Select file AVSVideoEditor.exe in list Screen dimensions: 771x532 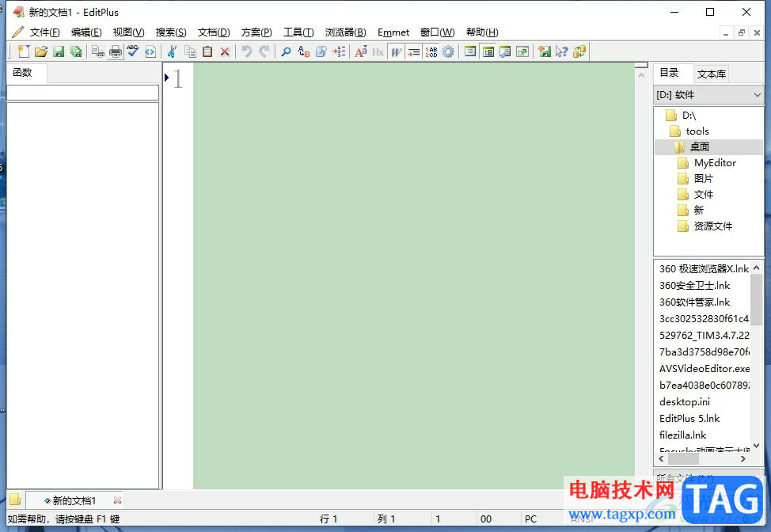tap(705, 368)
